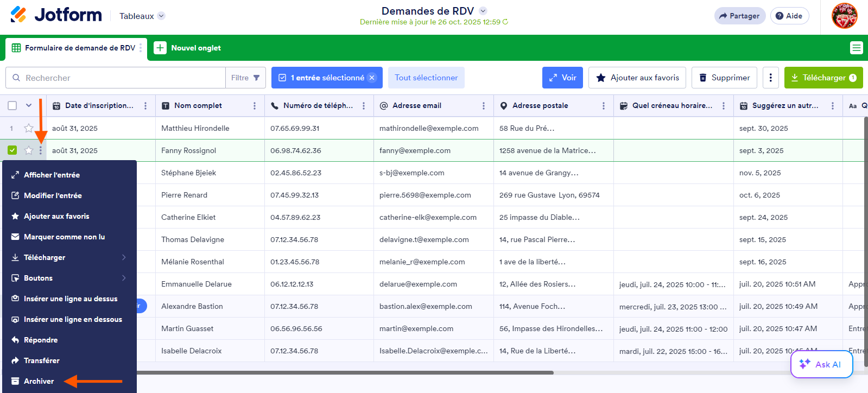Choose Insérer une ligne au dessus
This screenshot has width=868, height=393.
click(x=69, y=299)
